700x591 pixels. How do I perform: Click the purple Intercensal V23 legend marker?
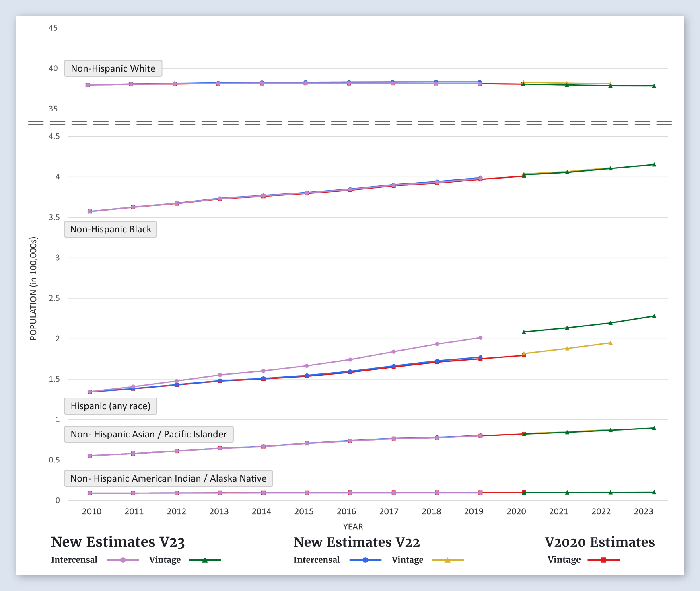pyautogui.click(x=123, y=560)
